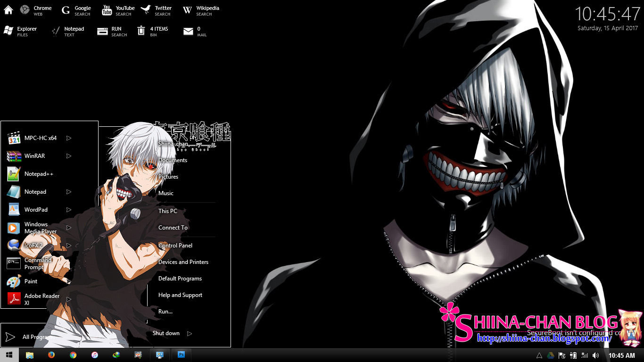Click the volume speaker tray icon

(x=595, y=355)
